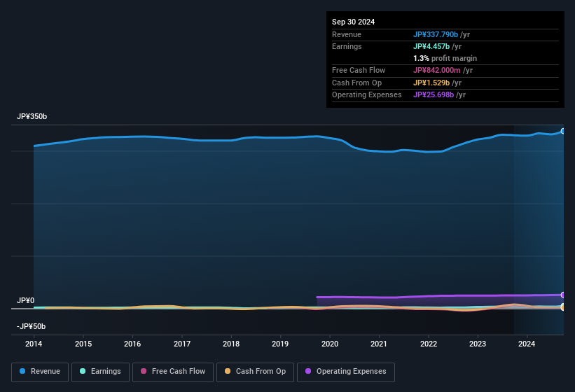The height and width of the screenshot is (392, 575).
Task: Select the 2021 x-axis label
Action: 379,344
